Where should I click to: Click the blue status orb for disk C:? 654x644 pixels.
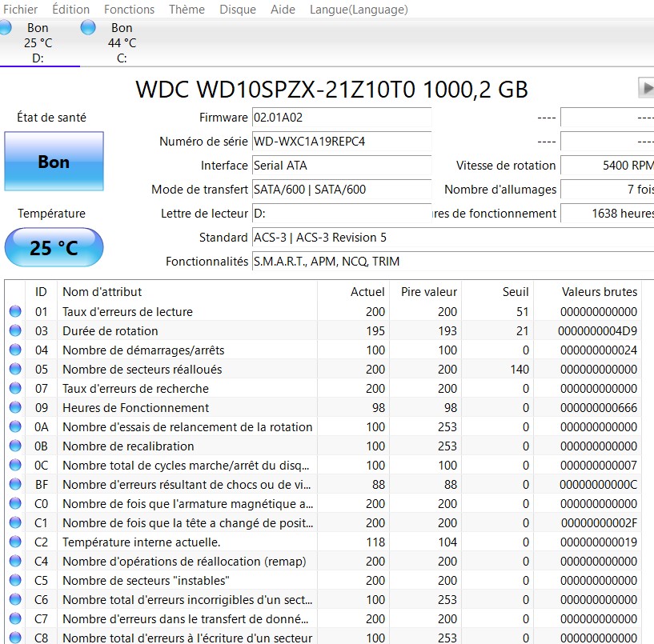(x=88, y=27)
